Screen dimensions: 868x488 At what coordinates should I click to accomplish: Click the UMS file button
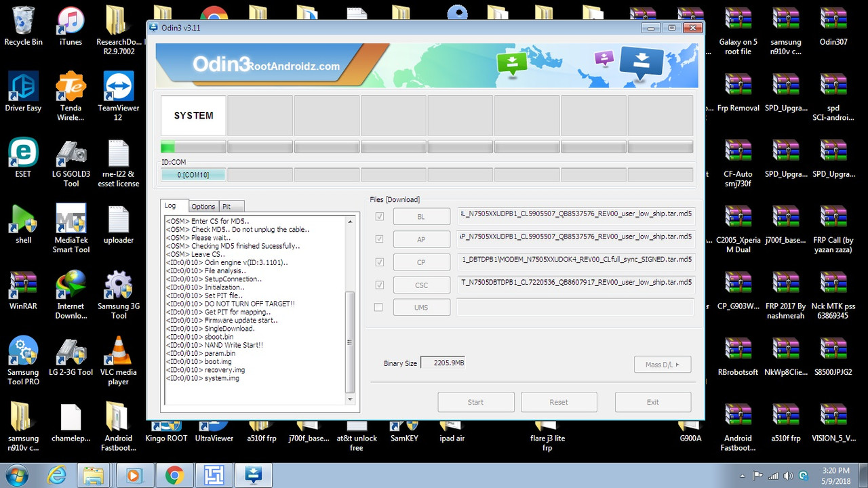(x=422, y=307)
